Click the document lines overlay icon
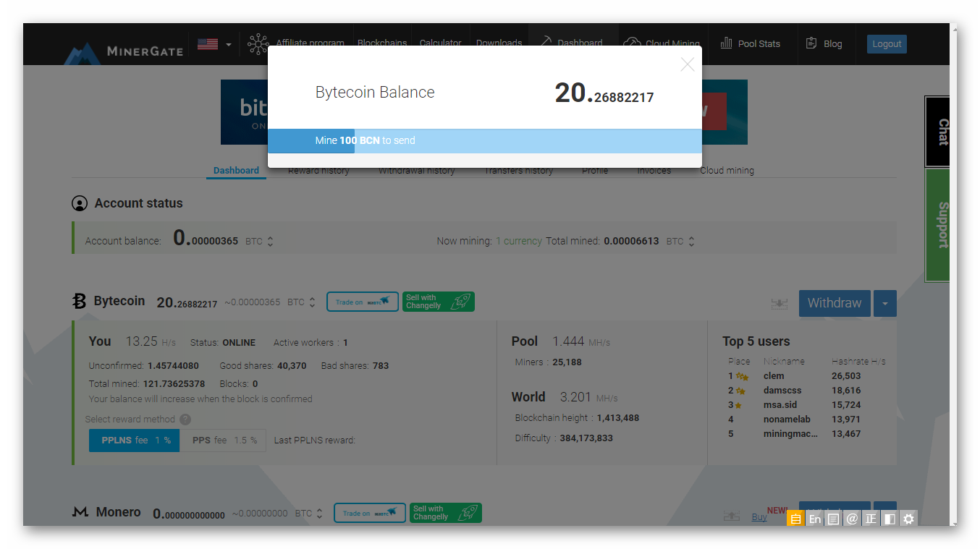This screenshot has height=549, width=980. [x=833, y=519]
